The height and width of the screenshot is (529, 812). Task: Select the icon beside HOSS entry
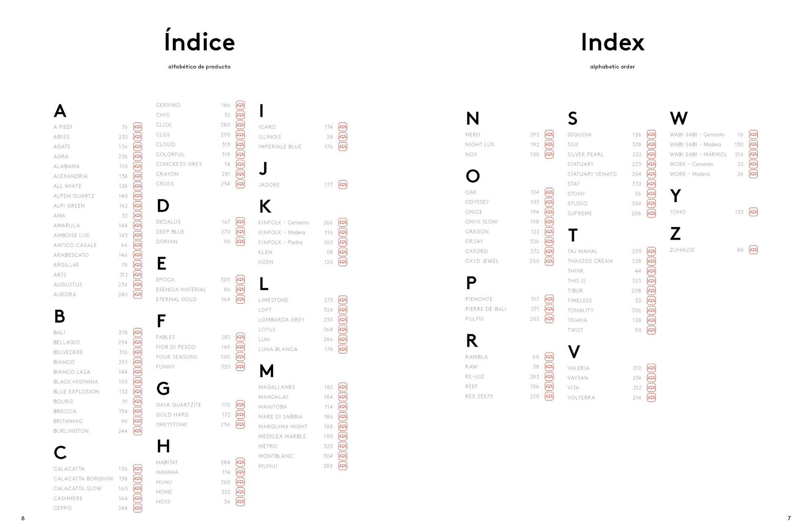point(240,502)
